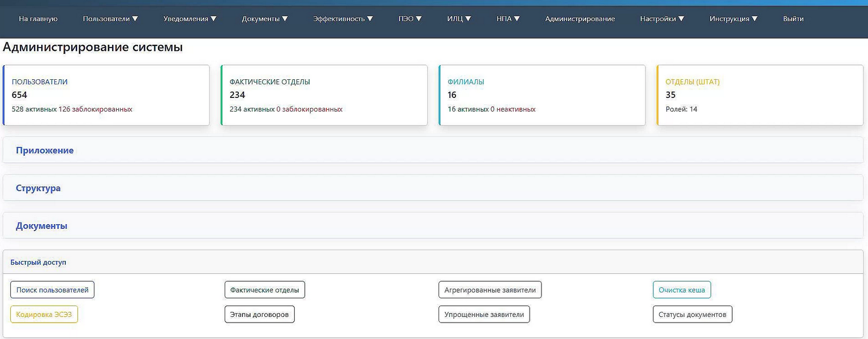Viewport: 868px width, 339px height.
Task: Open Фактические отделы quick access button
Action: point(265,290)
